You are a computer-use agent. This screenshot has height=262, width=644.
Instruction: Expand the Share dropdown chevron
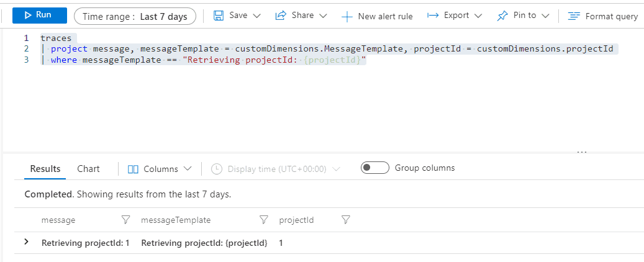pyautogui.click(x=323, y=16)
